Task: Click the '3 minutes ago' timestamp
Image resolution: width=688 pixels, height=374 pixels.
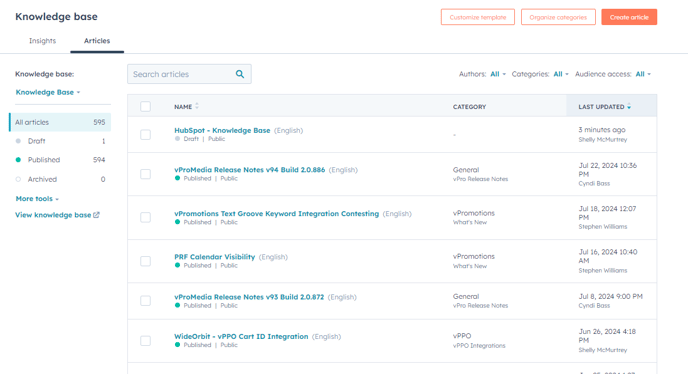Action: [x=602, y=130]
